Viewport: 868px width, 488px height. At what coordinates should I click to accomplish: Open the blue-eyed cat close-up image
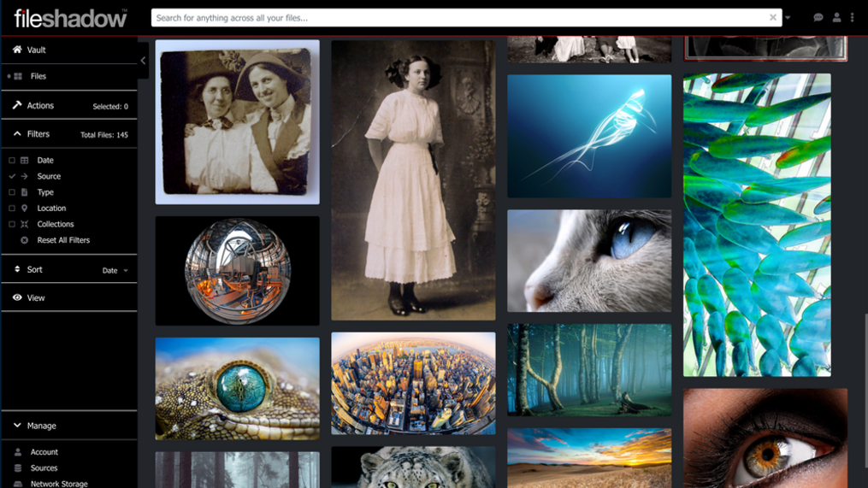(x=589, y=261)
